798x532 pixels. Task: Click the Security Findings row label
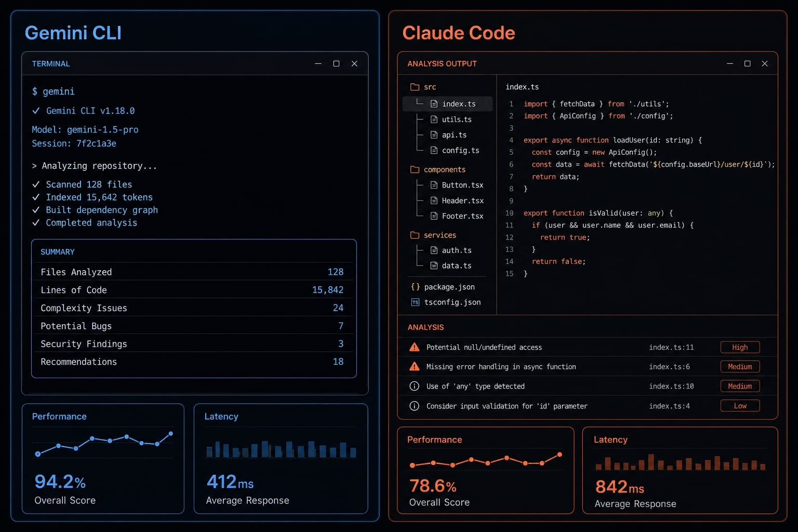84,344
